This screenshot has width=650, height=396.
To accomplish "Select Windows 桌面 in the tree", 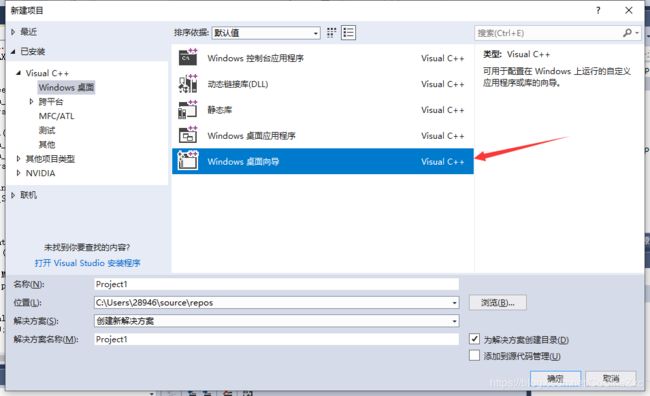I will [x=66, y=87].
